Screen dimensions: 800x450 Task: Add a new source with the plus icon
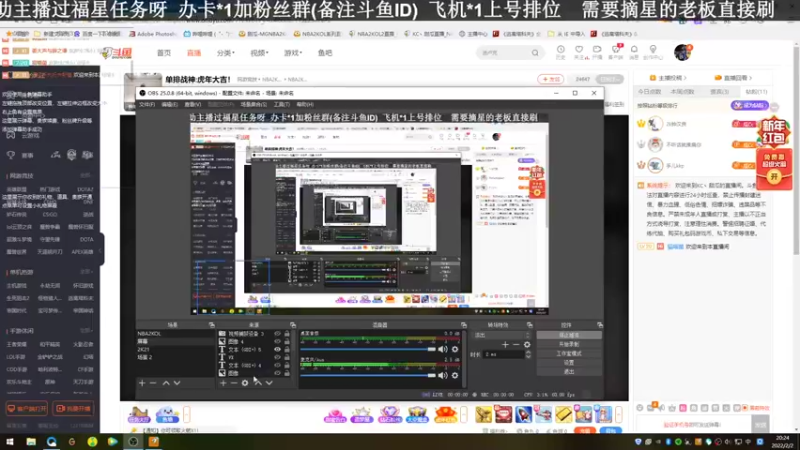[x=223, y=383]
